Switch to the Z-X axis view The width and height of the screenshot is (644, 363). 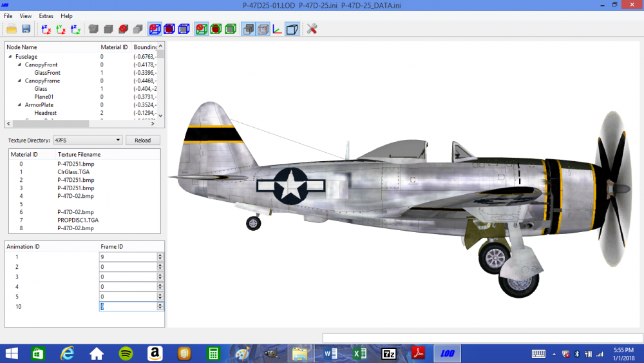(x=46, y=29)
